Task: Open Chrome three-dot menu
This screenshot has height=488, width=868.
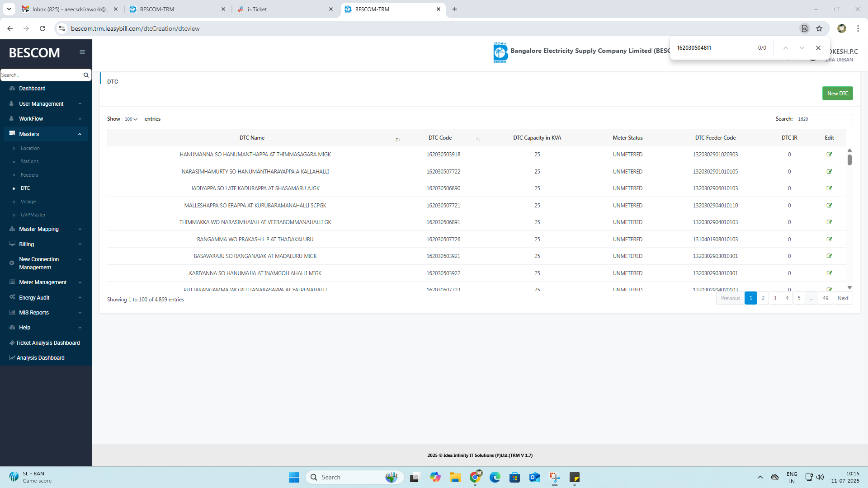Action: [x=858, y=28]
